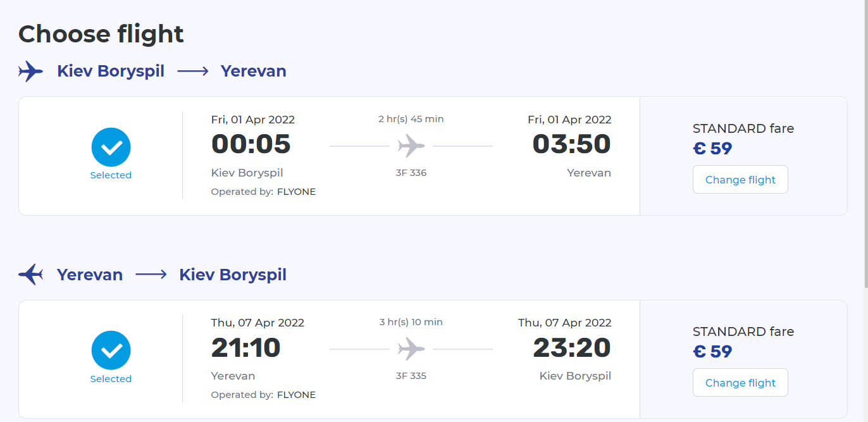Click the outbound airplane icon beside Kiev Boryspil heading
The image size is (868, 422).
click(x=30, y=71)
